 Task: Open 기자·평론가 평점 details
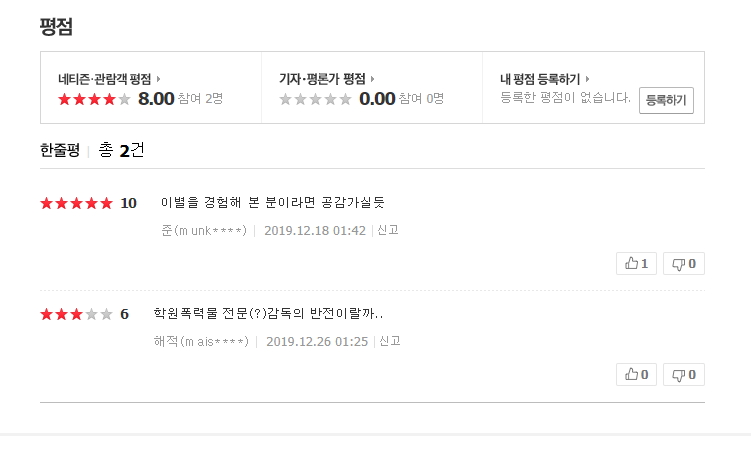pos(327,79)
